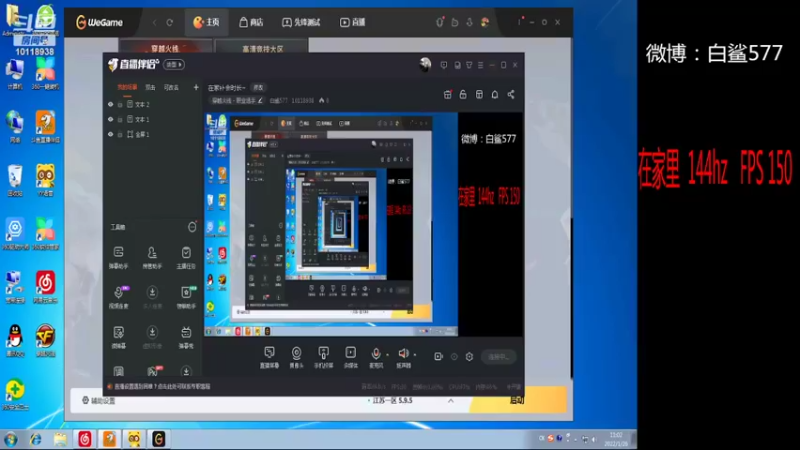Add 手机投屏 phone mirroring source
Image resolution: width=800 pixels, height=450 pixels.
tap(323, 357)
